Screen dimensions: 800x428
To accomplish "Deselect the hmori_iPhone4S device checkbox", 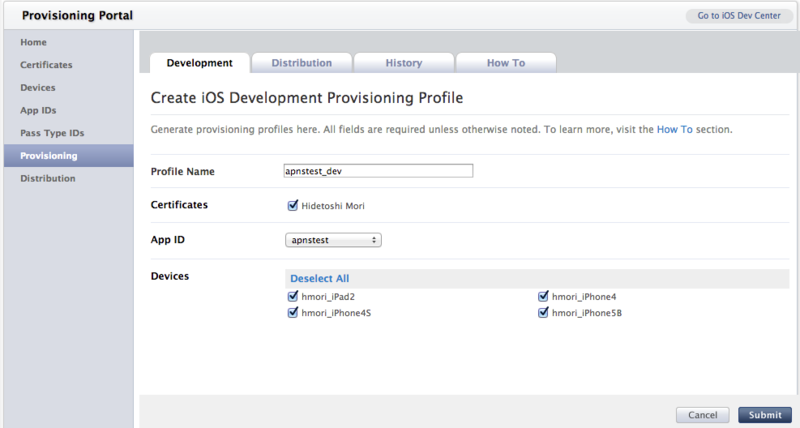I will [293, 313].
